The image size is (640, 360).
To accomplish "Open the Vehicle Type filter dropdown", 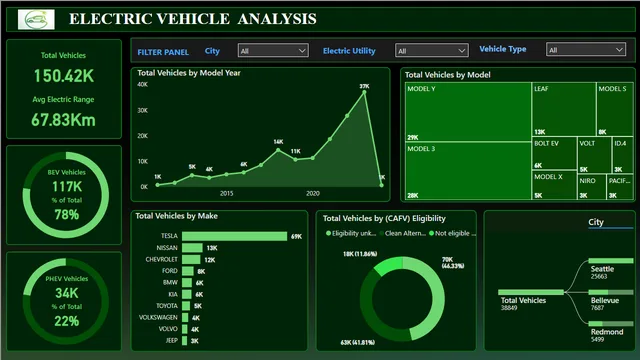I will coord(586,50).
